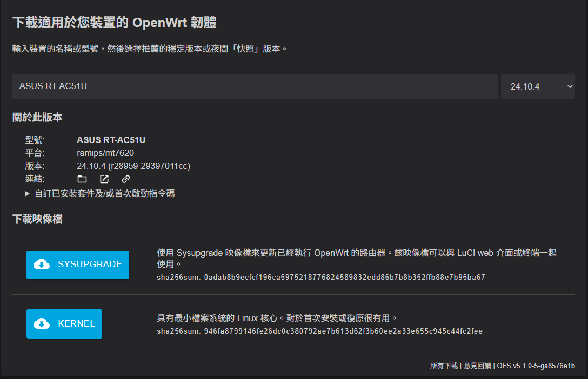This screenshot has height=379, width=588.
Task: Download the KERNEL image
Action: (x=64, y=323)
